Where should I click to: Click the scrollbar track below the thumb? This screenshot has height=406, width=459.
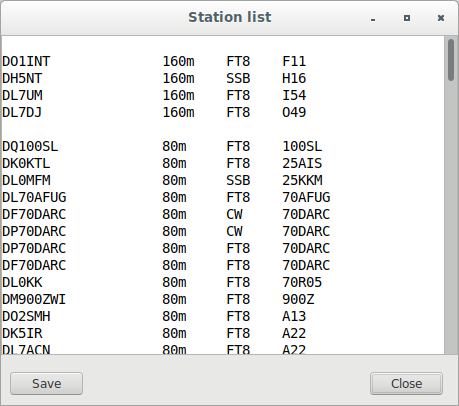click(x=451, y=217)
